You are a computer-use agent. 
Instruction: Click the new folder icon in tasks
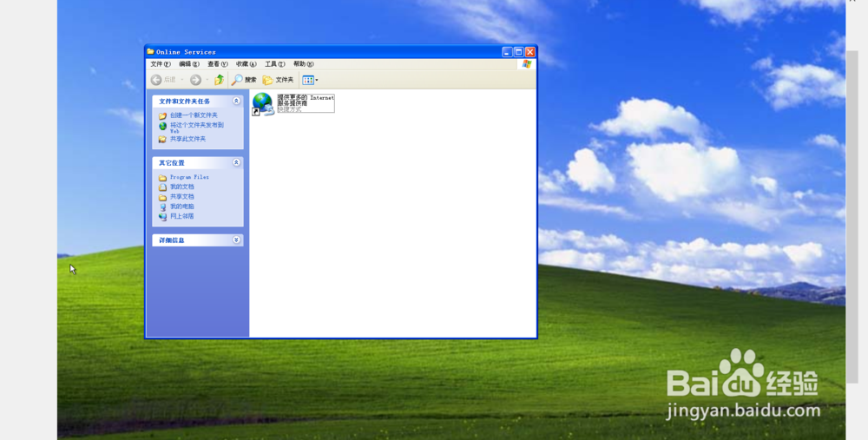[x=162, y=115]
